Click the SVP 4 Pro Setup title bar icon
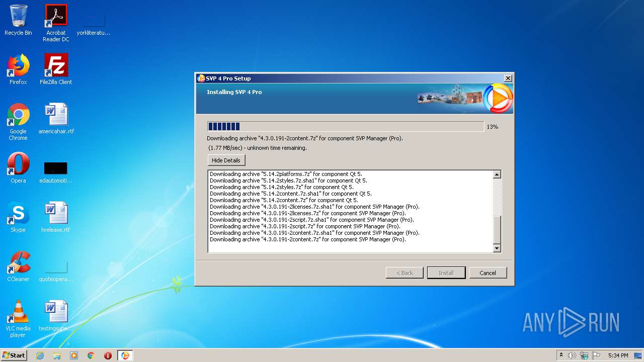The width and height of the screenshot is (644, 362). [x=201, y=78]
